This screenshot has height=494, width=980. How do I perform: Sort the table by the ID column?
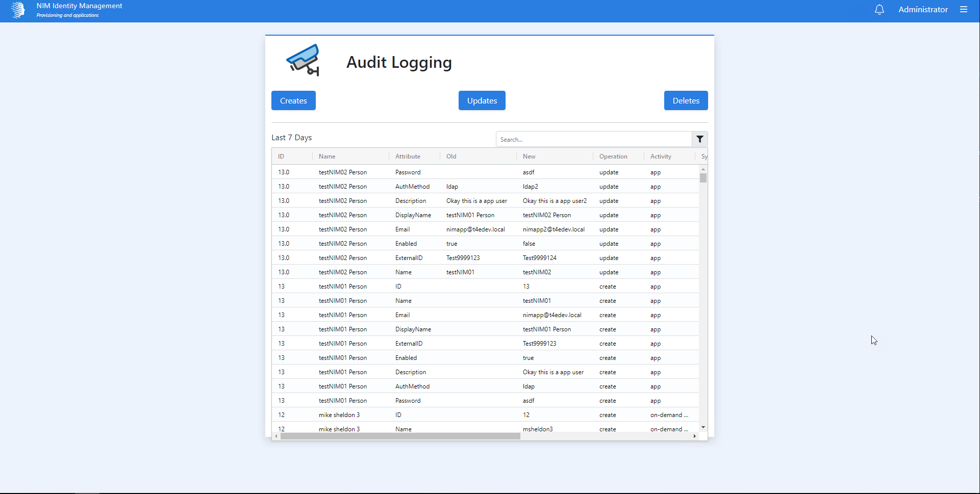[281, 156]
